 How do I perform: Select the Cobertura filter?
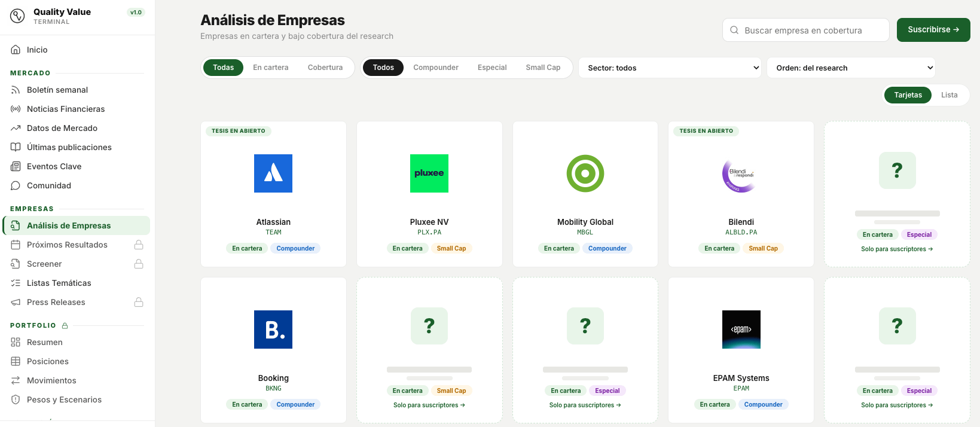coord(325,68)
